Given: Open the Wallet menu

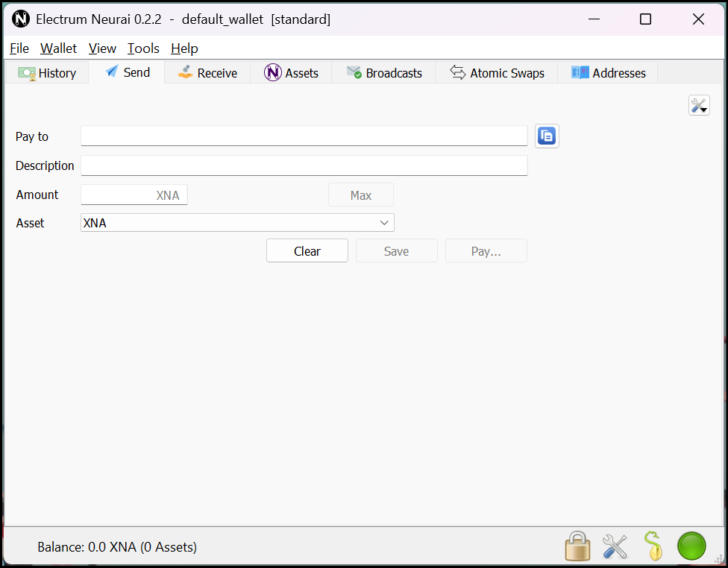Looking at the screenshot, I should tap(57, 48).
